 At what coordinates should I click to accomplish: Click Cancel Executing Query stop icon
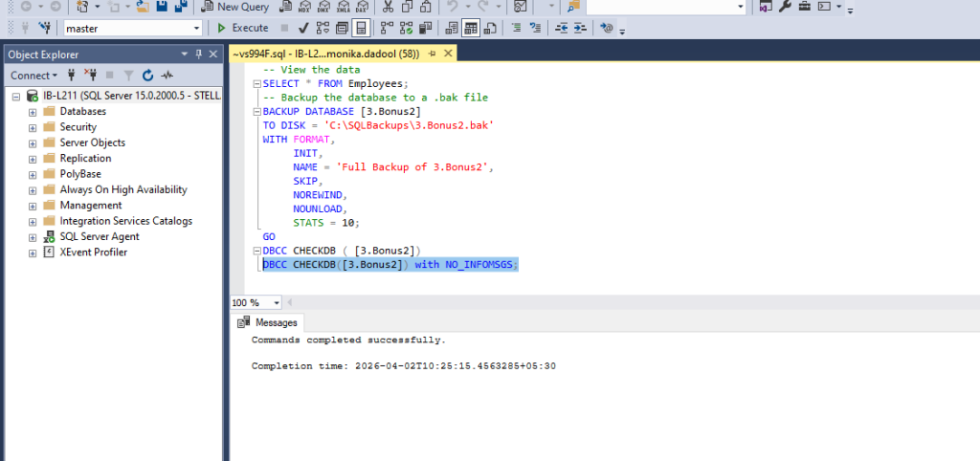click(284, 28)
